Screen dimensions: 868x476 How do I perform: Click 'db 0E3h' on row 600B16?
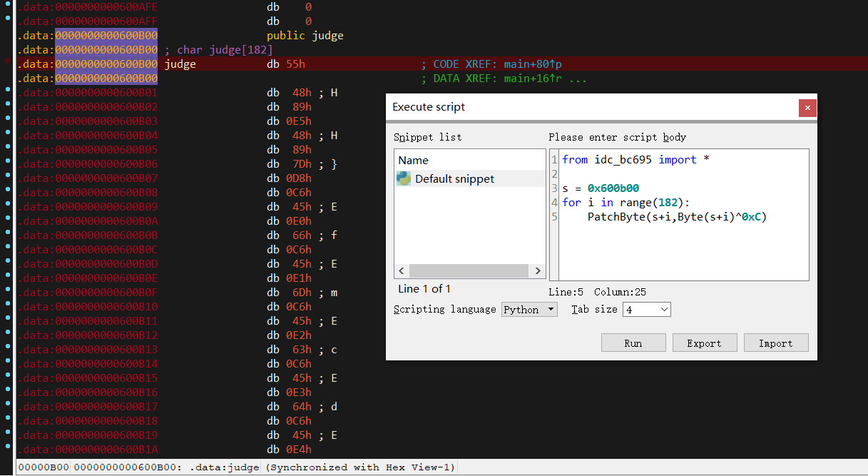tap(289, 393)
